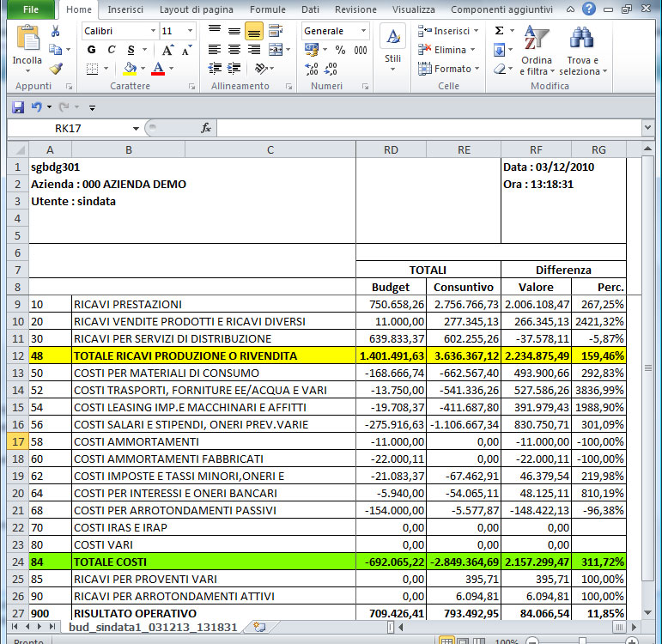
Task: Select column RD header
Action: click(391, 150)
